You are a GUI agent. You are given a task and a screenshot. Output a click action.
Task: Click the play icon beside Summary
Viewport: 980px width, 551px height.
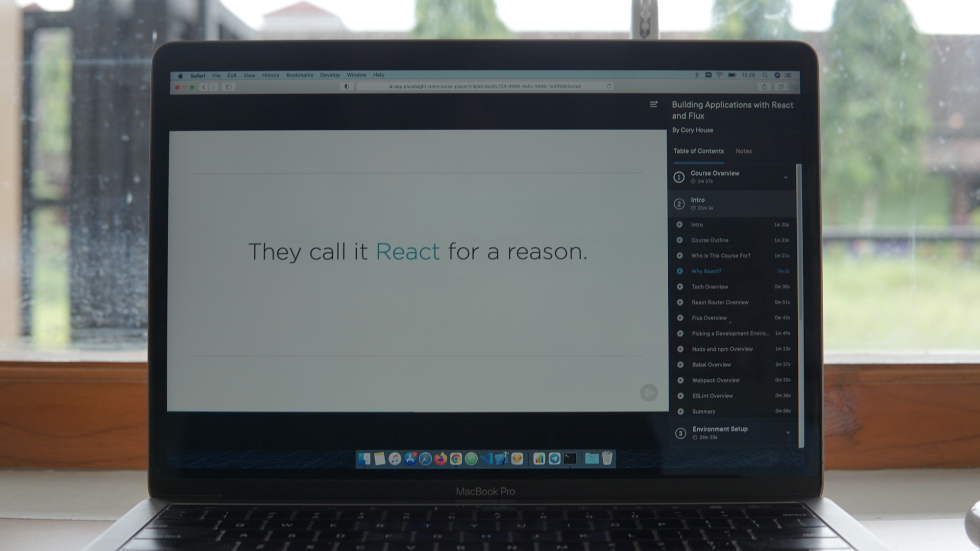pos(681,411)
